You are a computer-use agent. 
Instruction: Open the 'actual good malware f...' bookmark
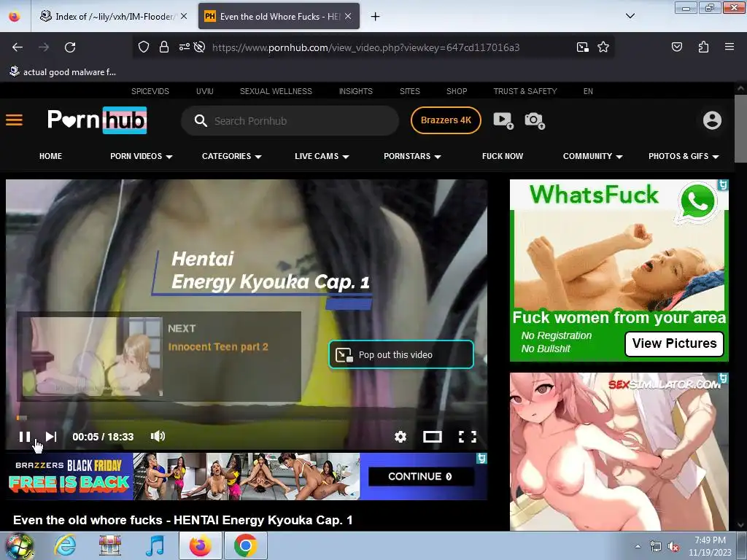click(x=63, y=72)
